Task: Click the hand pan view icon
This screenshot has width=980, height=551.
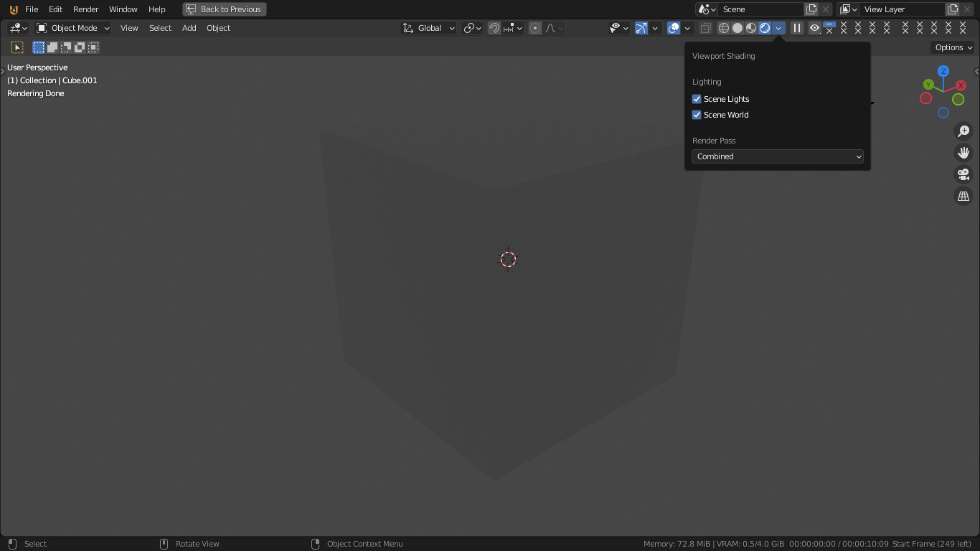Action: tap(963, 153)
